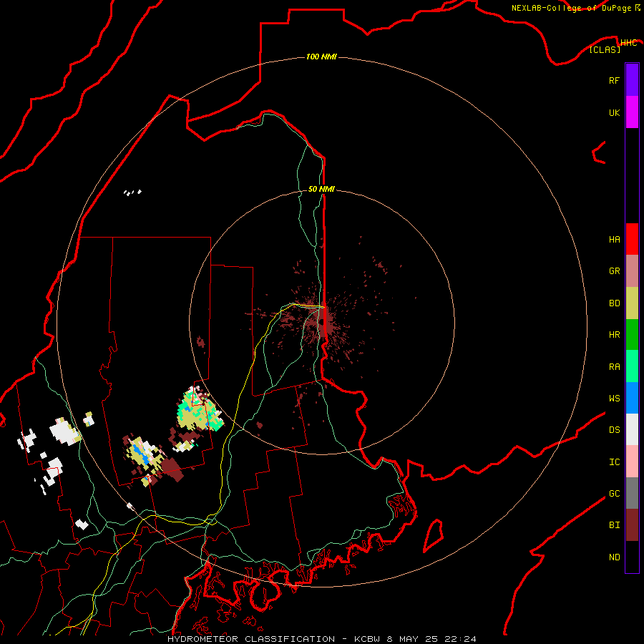This screenshot has width=644, height=644.
Task: Click the 100 NMI range ring label
Action: [x=321, y=57]
